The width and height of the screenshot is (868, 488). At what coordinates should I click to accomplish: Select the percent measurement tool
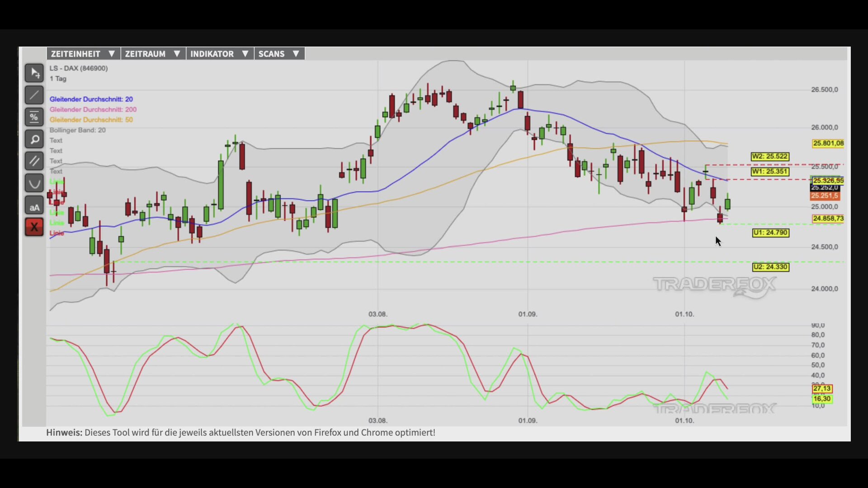click(34, 117)
